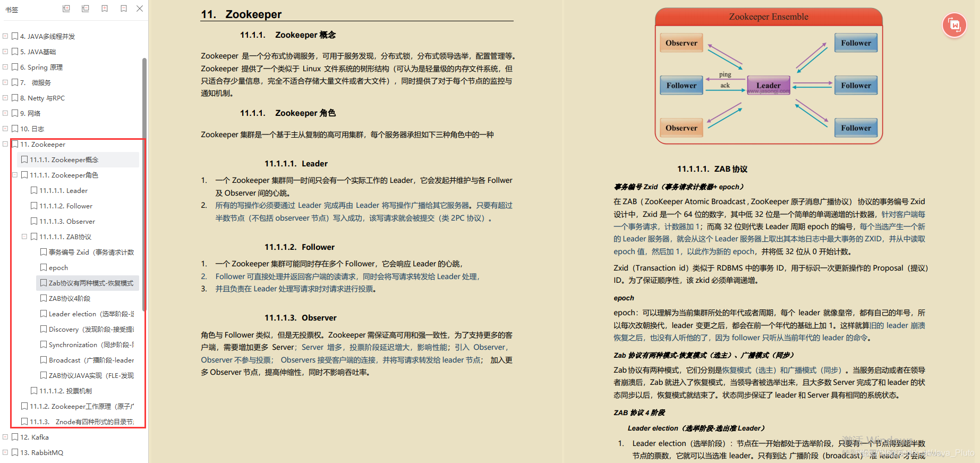The width and height of the screenshot is (980, 463).
Task: Click the bookmarks panel vertical scrollbar
Action: pyautogui.click(x=144, y=184)
